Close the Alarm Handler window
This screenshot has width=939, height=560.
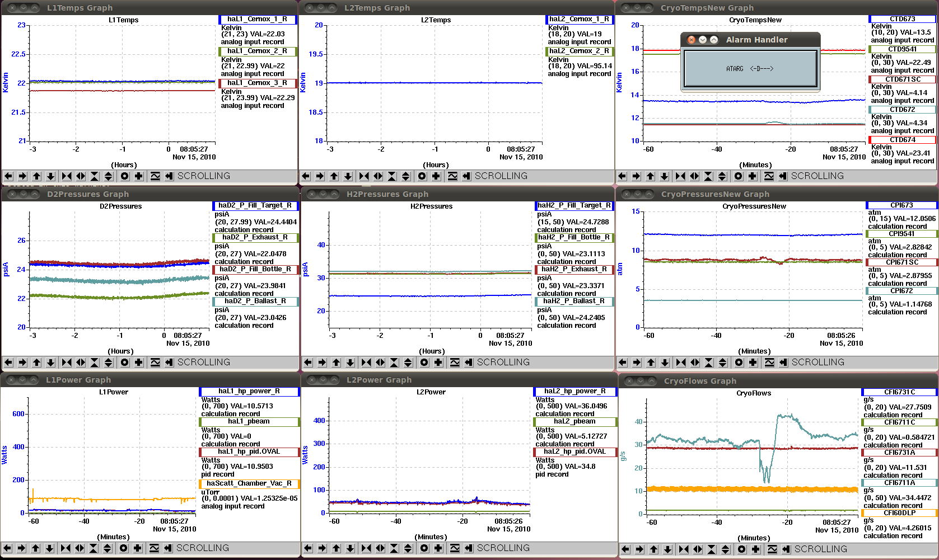point(691,40)
